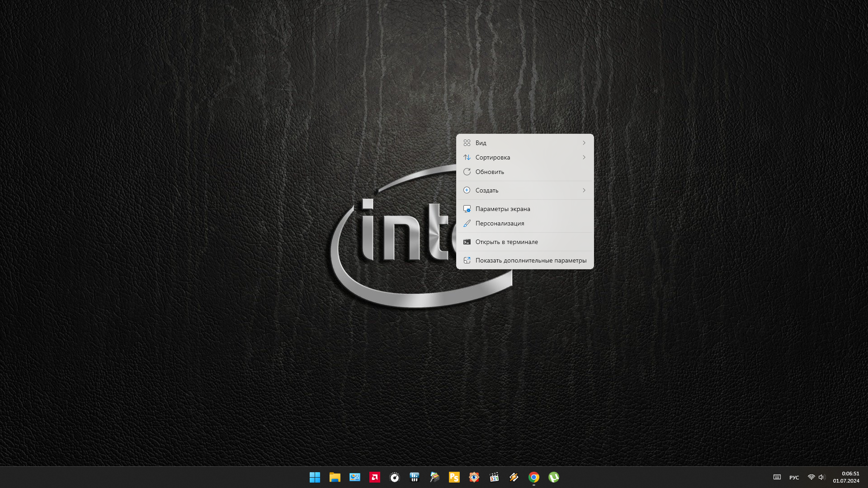Open HWiNFO app in taskbar

pyautogui.click(x=414, y=477)
